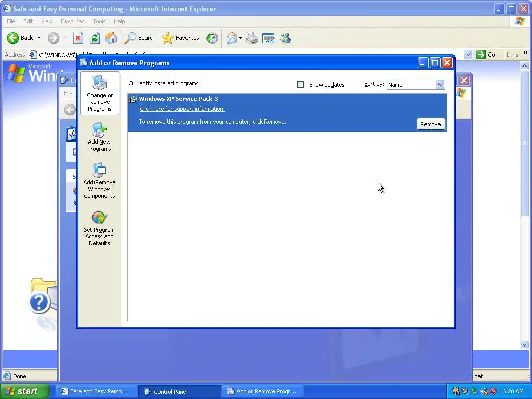This screenshot has width=532, height=399.
Task: Open Change or Remove Programs section
Action: (x=99, y=94)
